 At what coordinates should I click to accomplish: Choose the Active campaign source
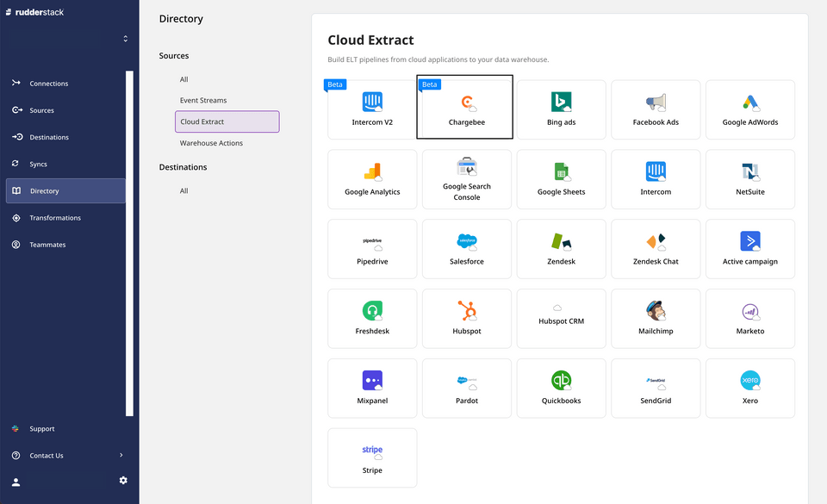pos(750,249)
